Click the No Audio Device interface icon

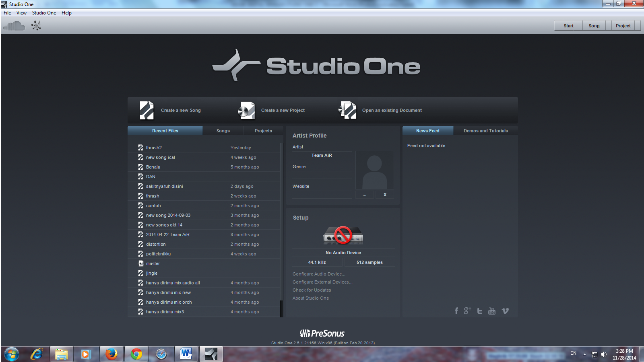click(x=343, y=235)
